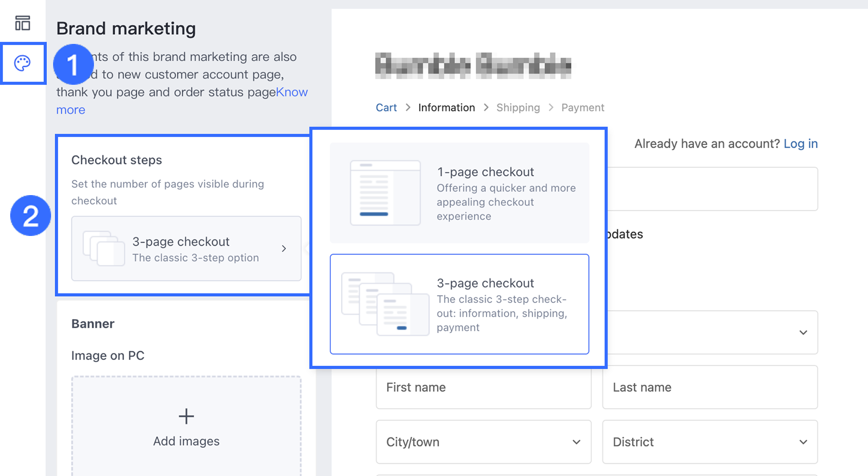Open the City/town dropdown
The width and height of the screenshot is (868, 476).
click(x=483, y=442)
